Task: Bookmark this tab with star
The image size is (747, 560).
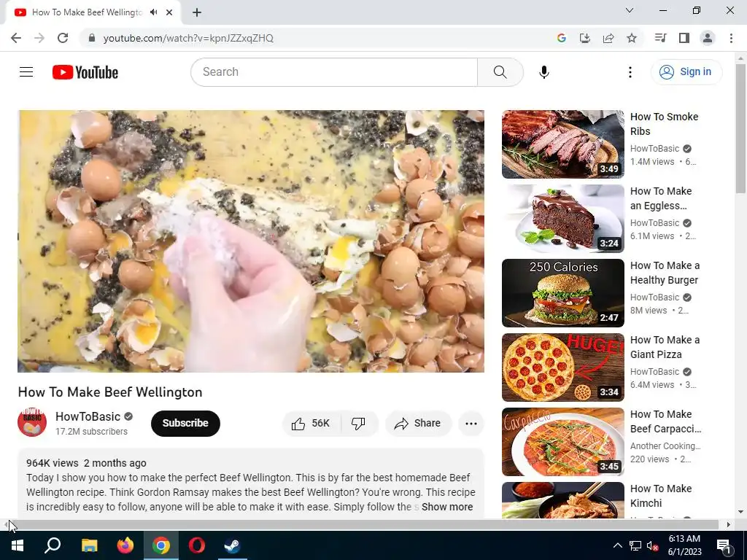Action: [632, 38]
